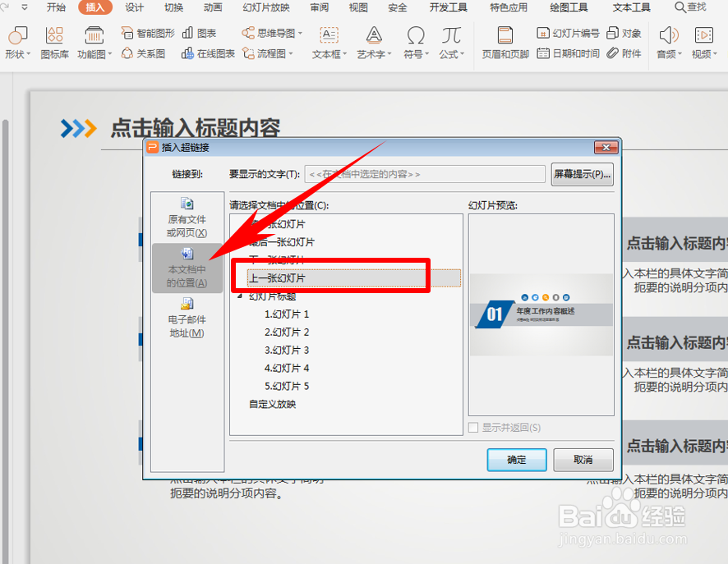Insert Date and Time (日期和时间)
The width and height of the screenshot is (728, 564).
[x=568, y=53]
